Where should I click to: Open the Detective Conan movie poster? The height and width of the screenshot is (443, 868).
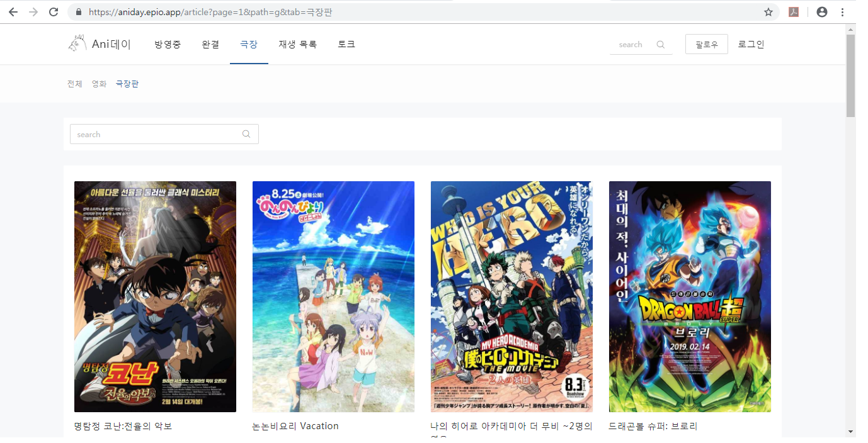pyautogui.click(x=155, y=296)
